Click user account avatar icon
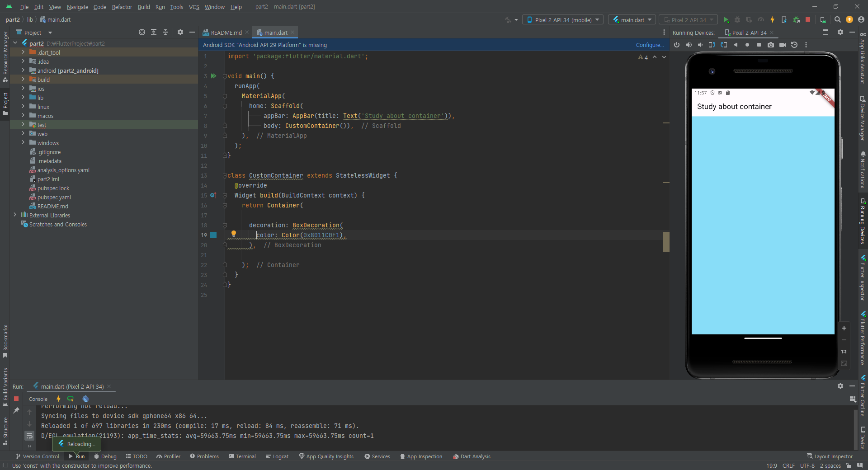 861,20
